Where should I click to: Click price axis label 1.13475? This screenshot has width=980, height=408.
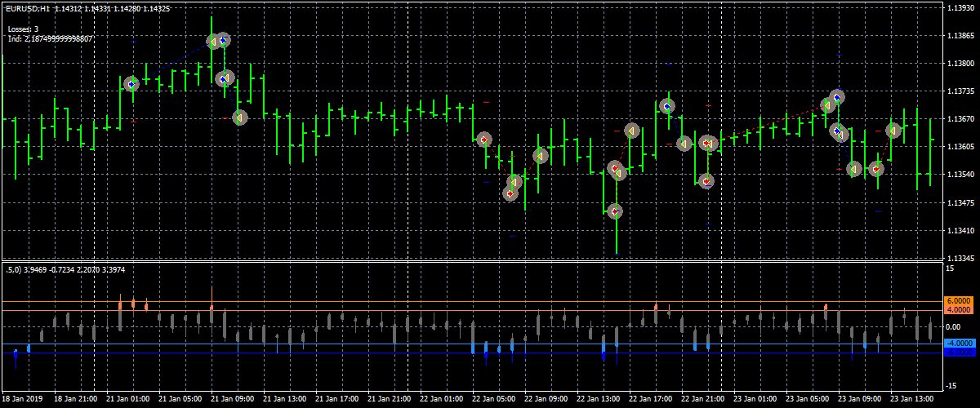click(960, 202)
